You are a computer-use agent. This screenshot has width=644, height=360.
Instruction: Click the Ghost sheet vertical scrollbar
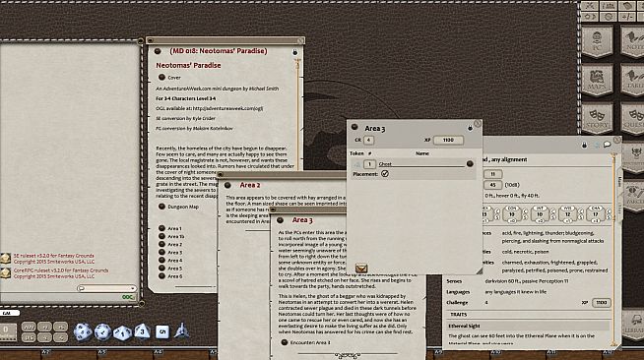pyautogui.click(x=613, y=249)
